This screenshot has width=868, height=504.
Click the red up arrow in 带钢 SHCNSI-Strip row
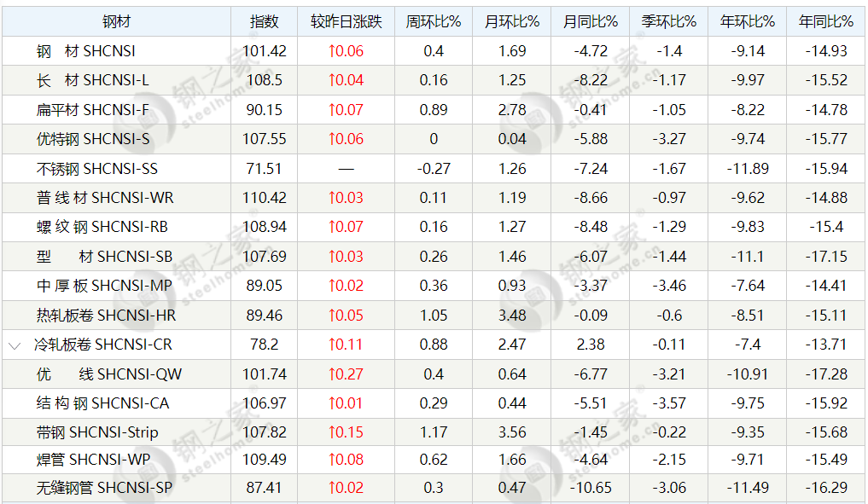(333, 432)
